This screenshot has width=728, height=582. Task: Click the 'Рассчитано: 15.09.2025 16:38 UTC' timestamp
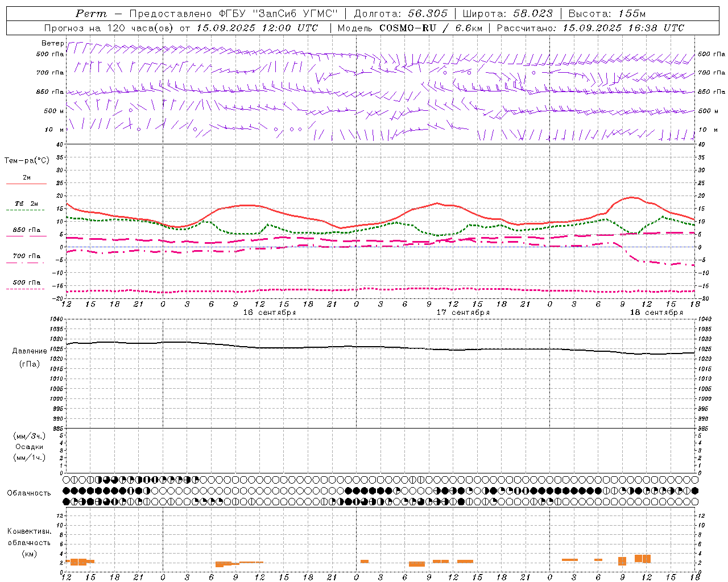[x=590, y=28]
